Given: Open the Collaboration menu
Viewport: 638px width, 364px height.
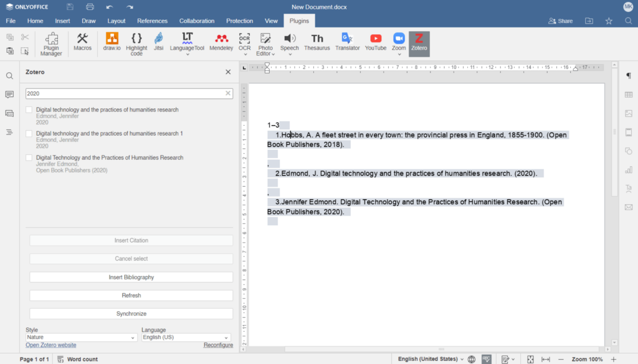Looking at the screenshot, I should pos(196,21).
